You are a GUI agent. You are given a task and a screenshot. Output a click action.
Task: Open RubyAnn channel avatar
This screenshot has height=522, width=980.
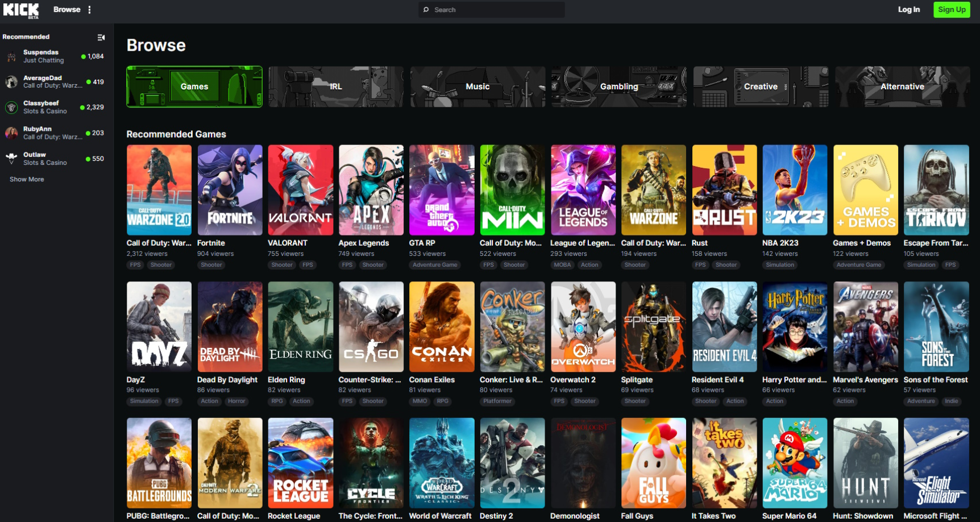click(11, 133)
